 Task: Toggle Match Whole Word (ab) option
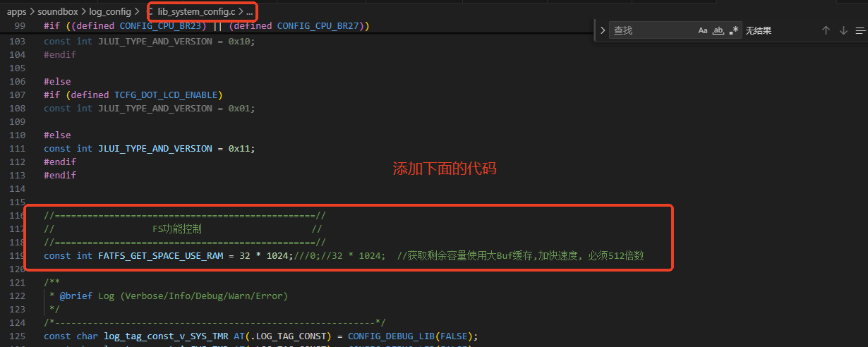[718, 30]
